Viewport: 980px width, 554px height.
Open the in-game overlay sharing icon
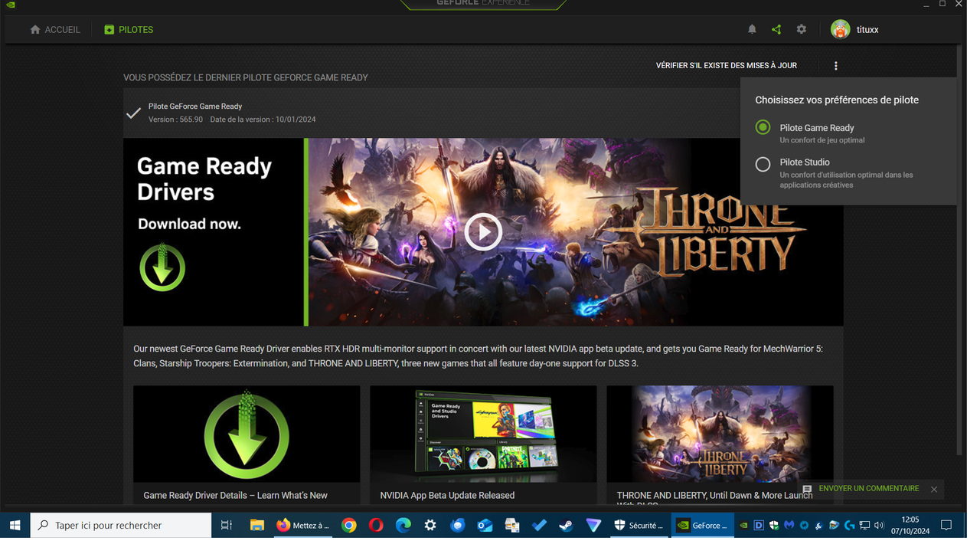pos(776,29)
